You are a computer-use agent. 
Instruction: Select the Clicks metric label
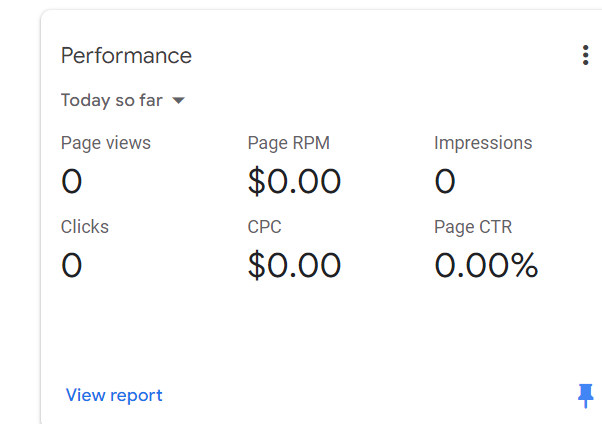click(x=85, y=227)
